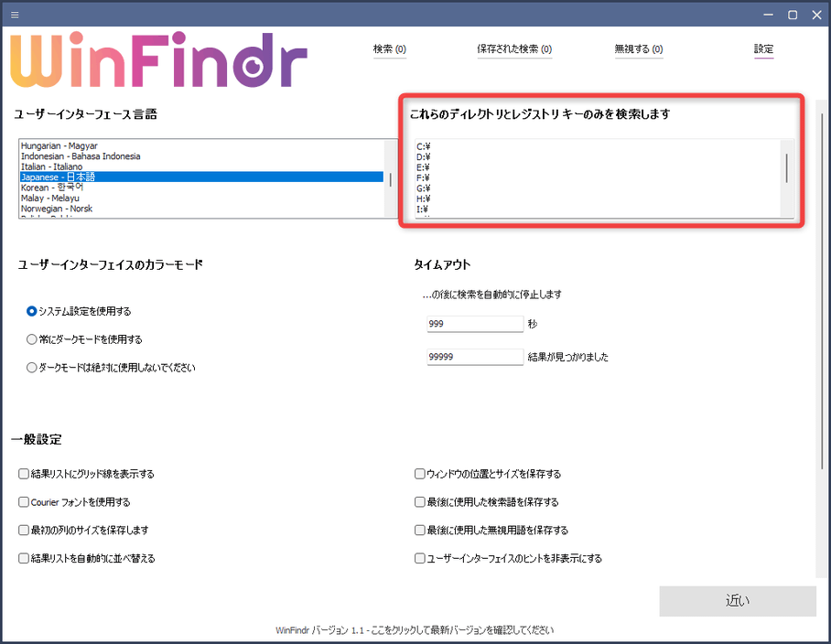Choose ダークモードは絶対に使用しないでください option
Screen dimensions: 831x644
[111, 368]
